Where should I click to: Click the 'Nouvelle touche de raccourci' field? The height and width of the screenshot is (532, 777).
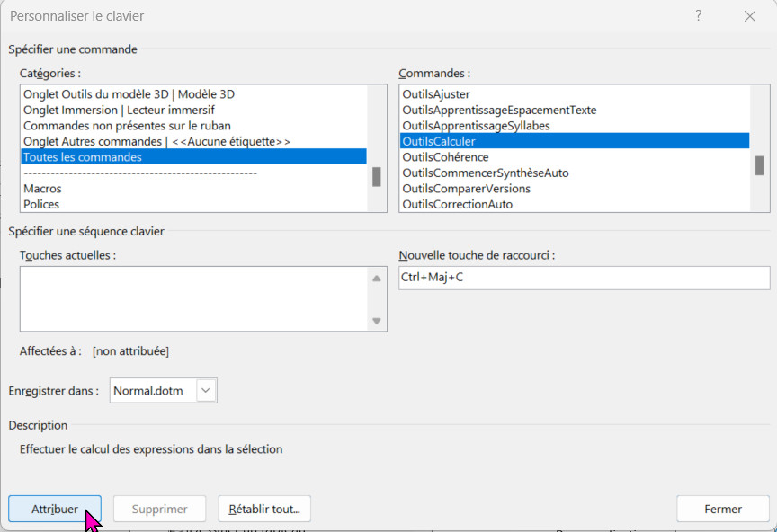click(584, 278)
